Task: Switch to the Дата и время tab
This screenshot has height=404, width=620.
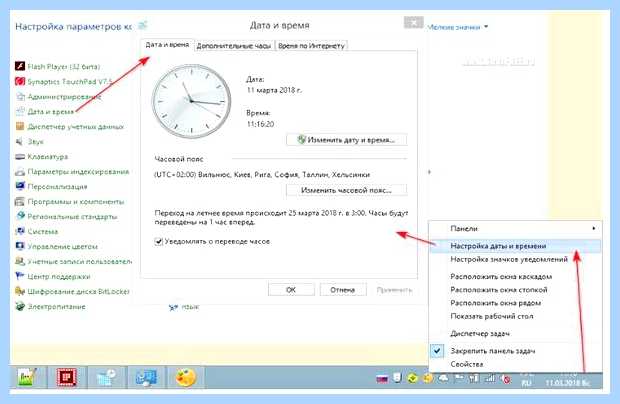Action: coord(167,45)
